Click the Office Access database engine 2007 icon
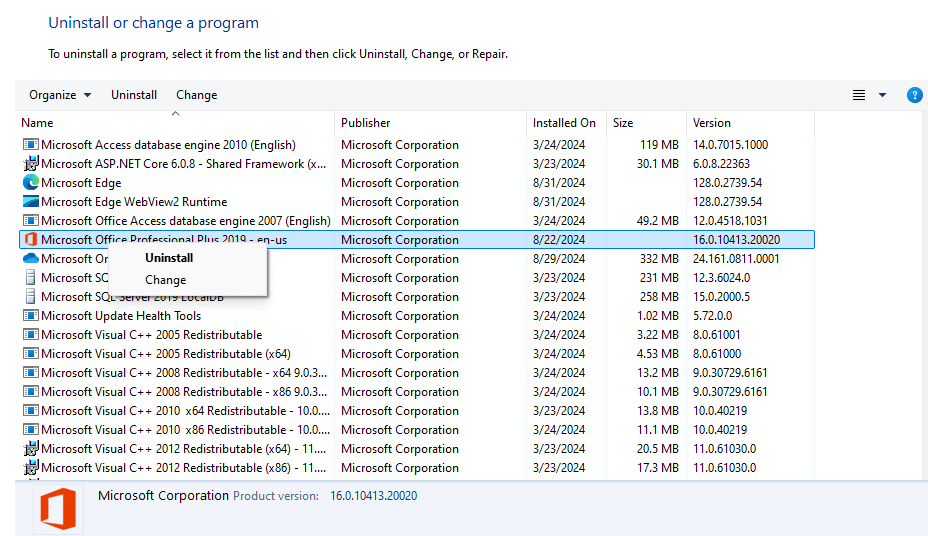 pyautogui.click(x=31, y=220)
